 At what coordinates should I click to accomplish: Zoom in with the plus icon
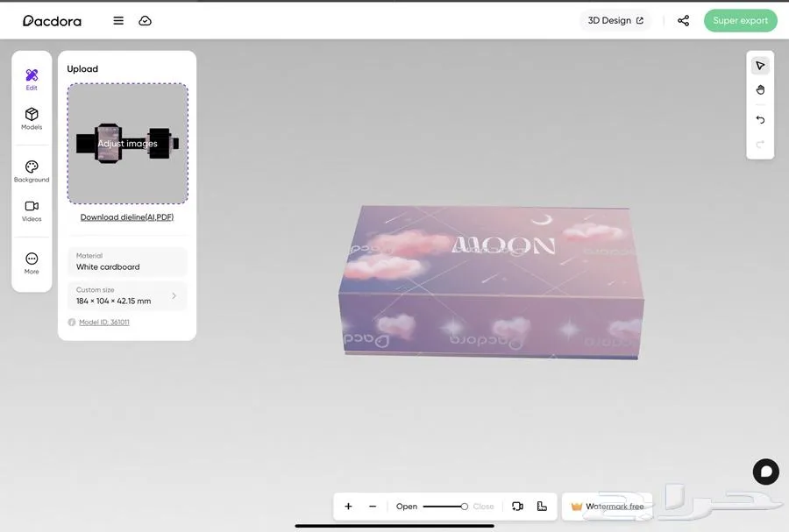tap(348, 507)
